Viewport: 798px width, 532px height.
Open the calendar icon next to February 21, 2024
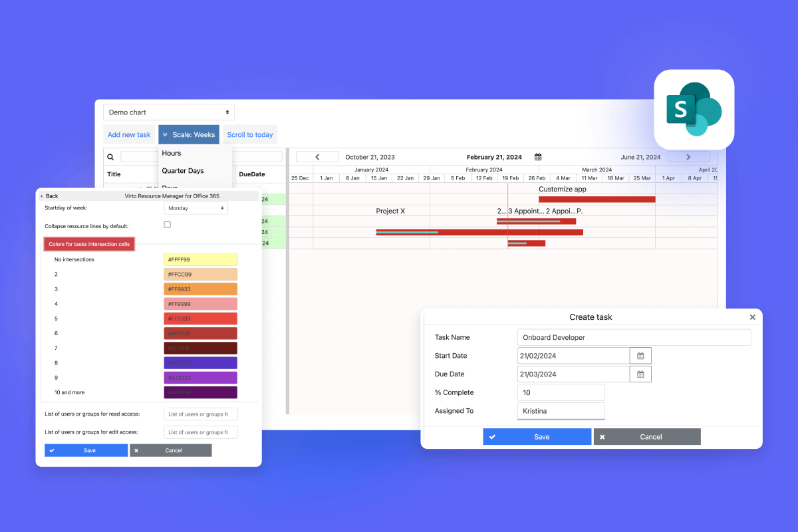[538, 157]
